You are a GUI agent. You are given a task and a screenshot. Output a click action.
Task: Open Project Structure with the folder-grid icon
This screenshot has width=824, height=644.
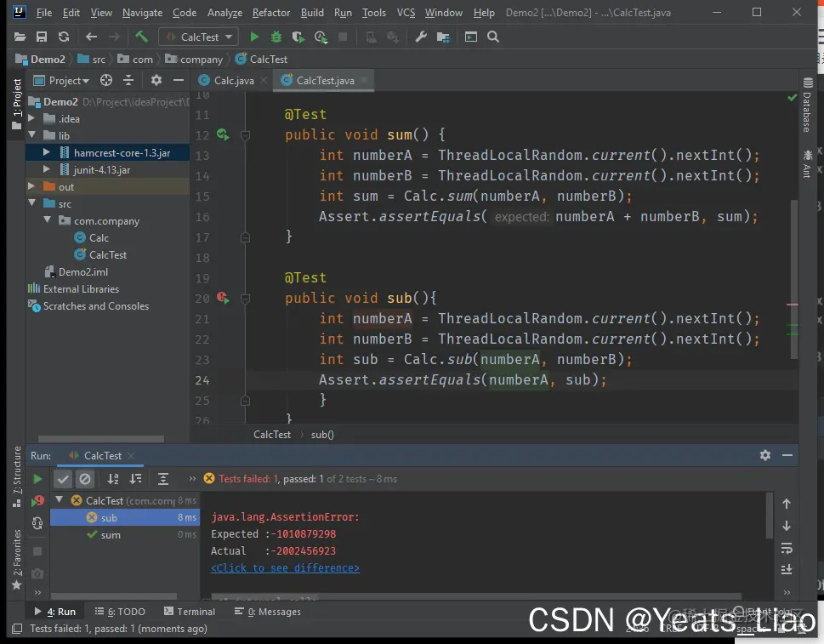(x=443, y=37)
